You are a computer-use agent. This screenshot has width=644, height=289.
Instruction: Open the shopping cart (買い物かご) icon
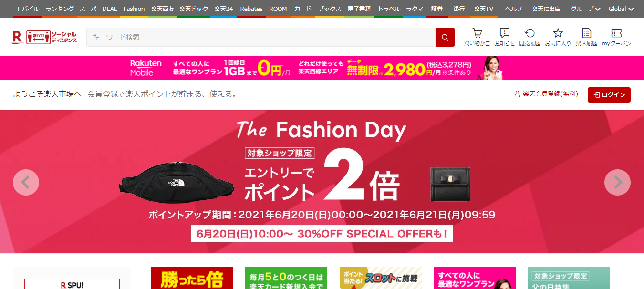(x=477, y=37)
